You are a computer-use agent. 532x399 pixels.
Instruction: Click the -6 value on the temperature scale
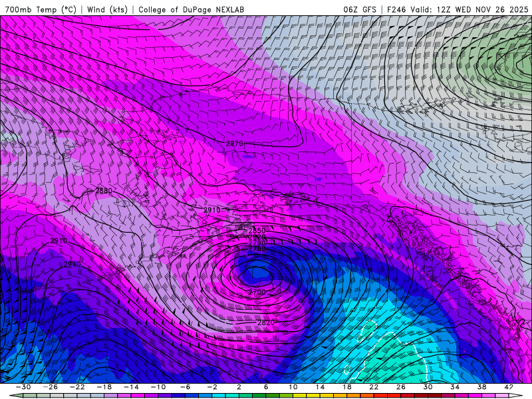tap(185, 387)
